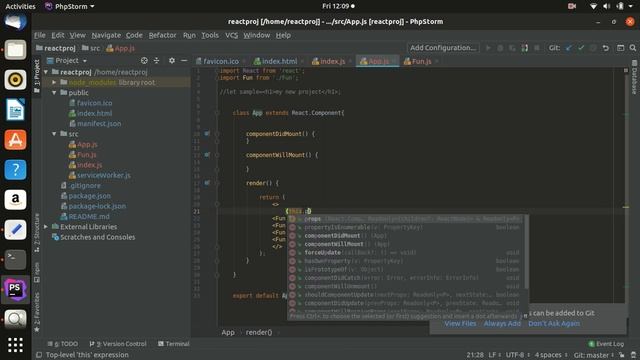The image size is (640, 360).
Task: Click the tool window quick-access icon in status bar
Action: (39, 355)
